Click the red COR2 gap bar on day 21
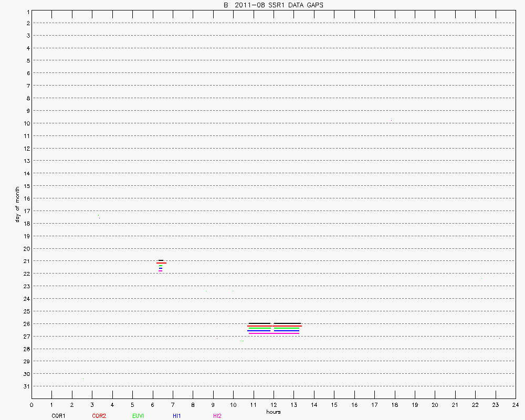This screenshot has height=420, width=525. pyautogui.click(x=161, y=262)
